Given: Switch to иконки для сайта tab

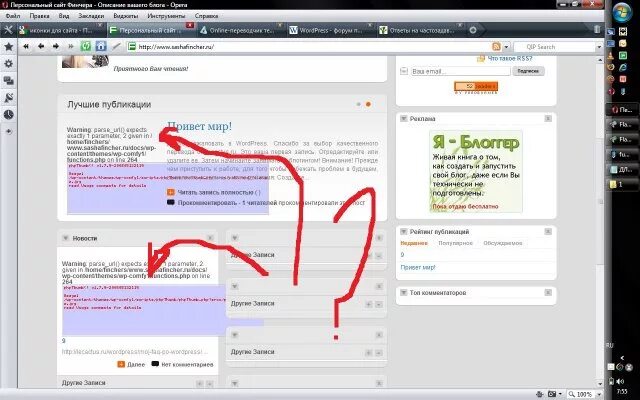Looking at the screenshot, I should click(61, 30).
